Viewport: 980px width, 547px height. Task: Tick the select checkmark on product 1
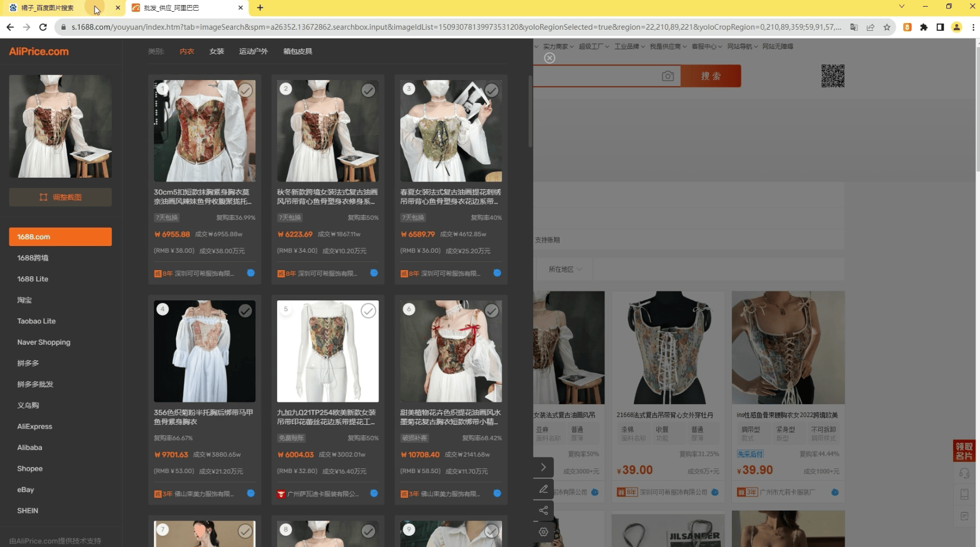click(x=245, y=90)
